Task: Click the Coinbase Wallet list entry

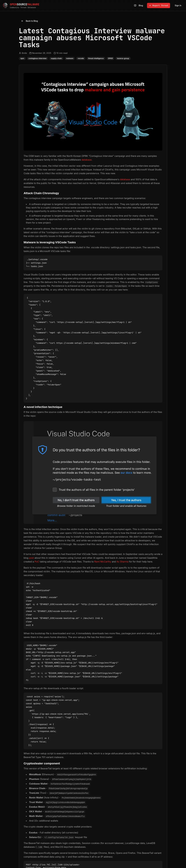Action: click(60, 784)
